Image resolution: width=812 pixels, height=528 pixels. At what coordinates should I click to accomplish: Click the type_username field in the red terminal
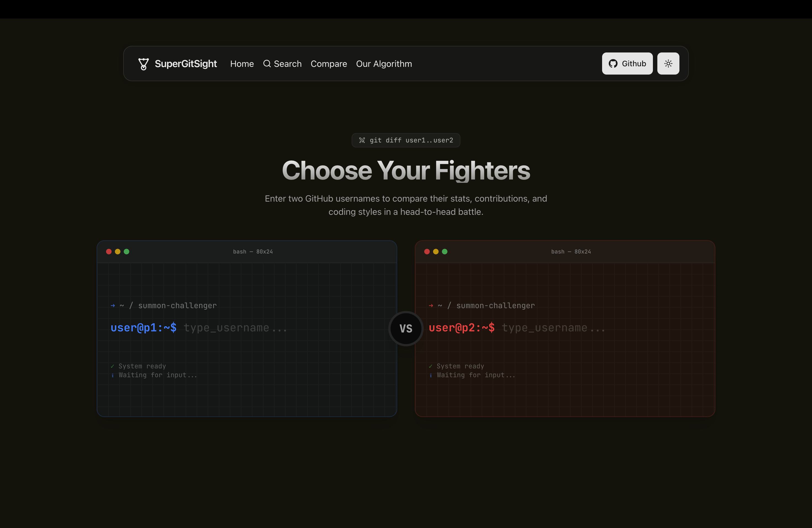tap(553, 328)
